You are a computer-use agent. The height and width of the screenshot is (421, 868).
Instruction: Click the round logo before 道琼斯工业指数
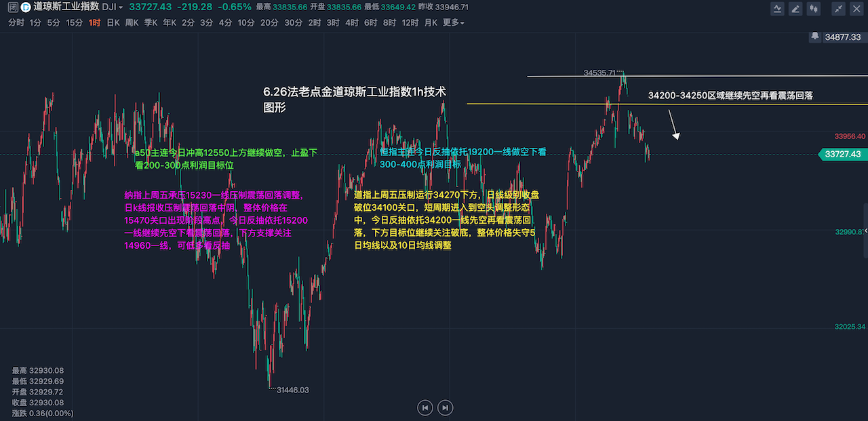coord(26,7)
